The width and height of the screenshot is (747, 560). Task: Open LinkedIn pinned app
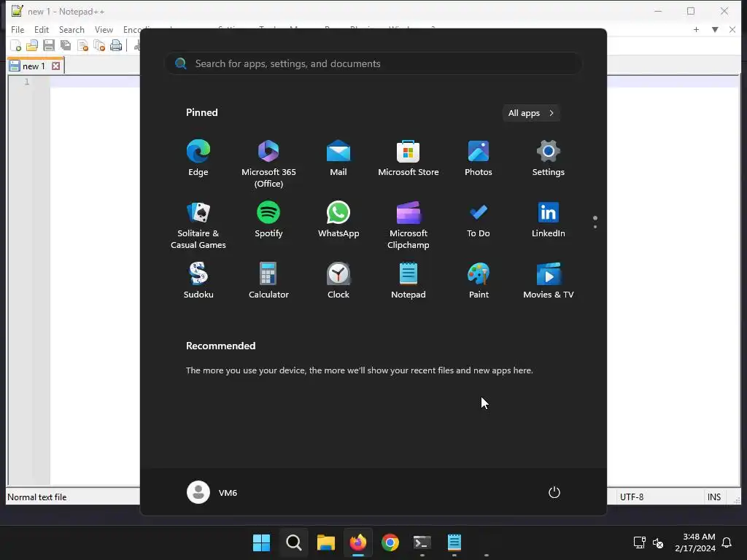point(549,219)
